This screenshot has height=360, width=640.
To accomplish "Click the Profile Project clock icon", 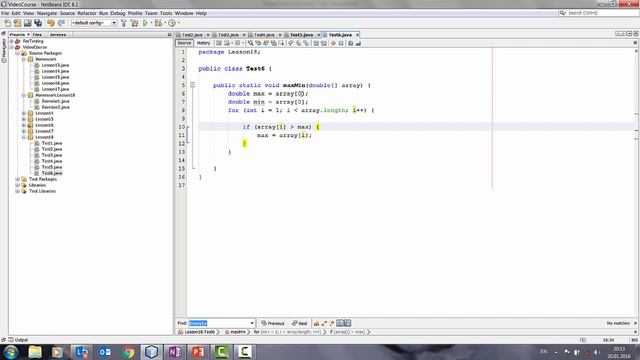I will (x=172, y=23).
